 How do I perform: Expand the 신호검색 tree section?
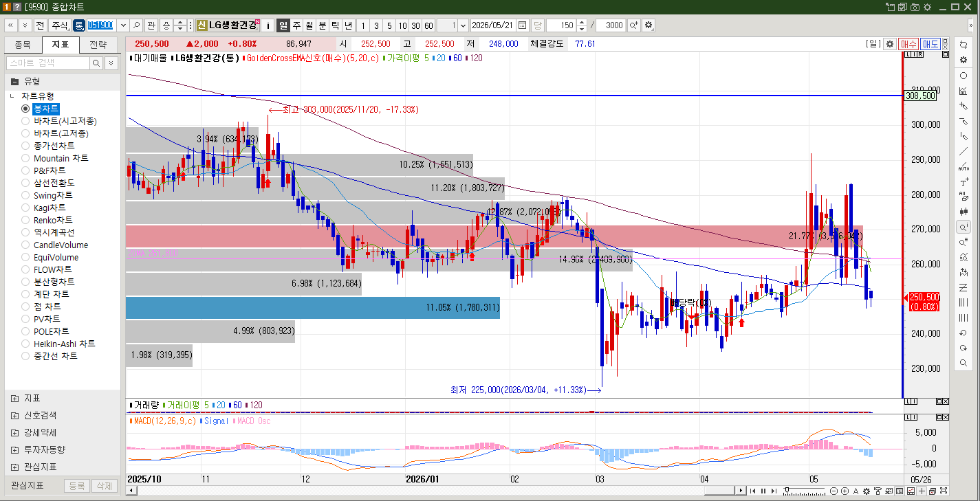[14, 415]
